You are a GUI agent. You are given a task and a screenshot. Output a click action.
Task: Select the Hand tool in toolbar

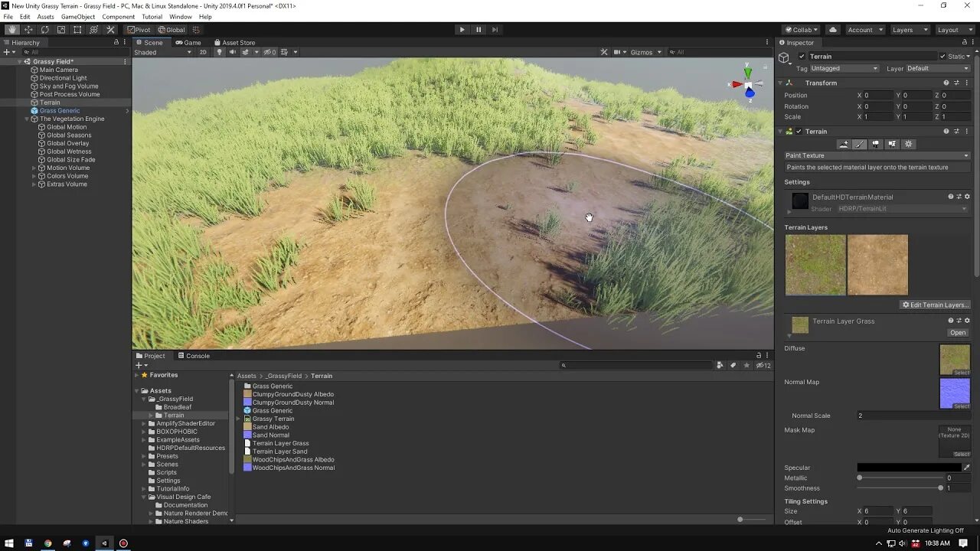pos(12,30)
